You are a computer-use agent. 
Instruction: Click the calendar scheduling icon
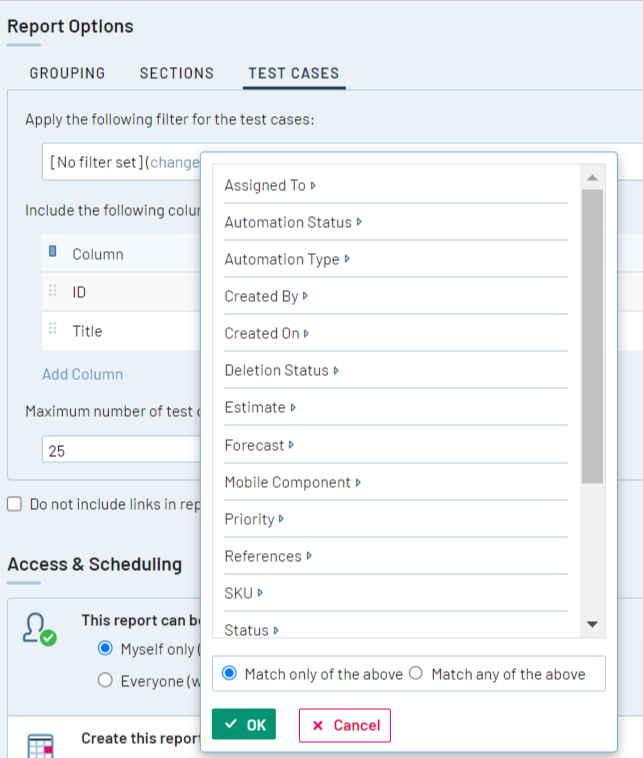(40, 746)
